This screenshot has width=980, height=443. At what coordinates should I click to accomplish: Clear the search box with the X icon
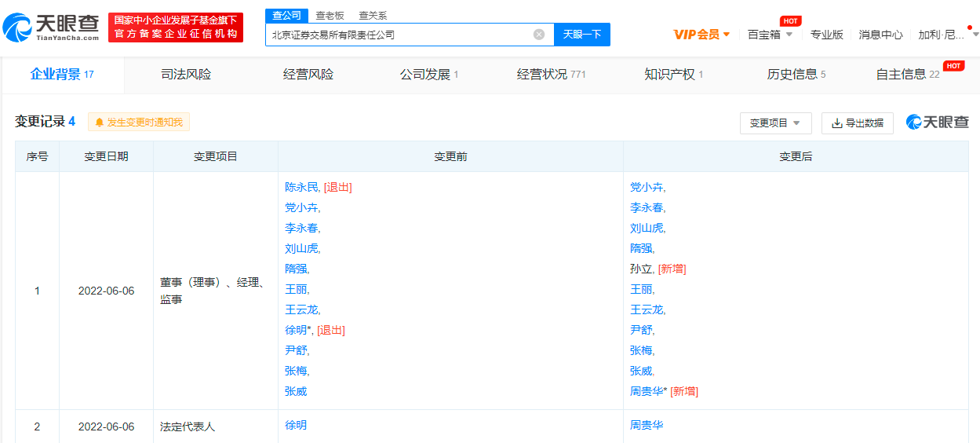click(x=539, y=35)
